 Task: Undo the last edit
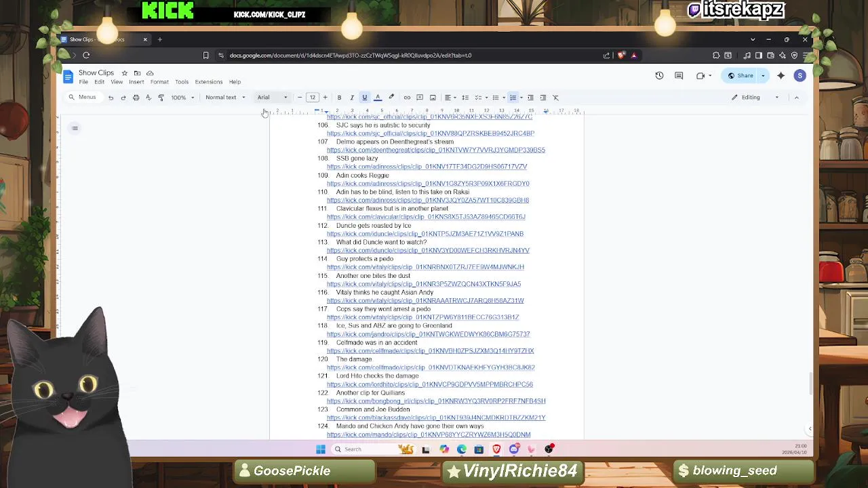click(x=111, y=98)
